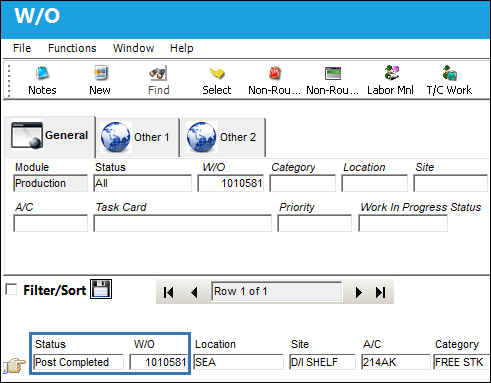Click the Task Card input field

tap(183, 223)
